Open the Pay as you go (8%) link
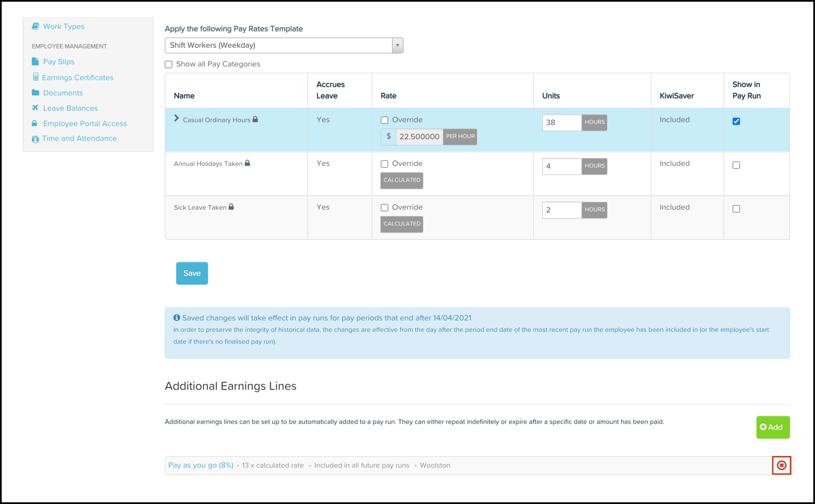Viewport: 815px width, 504px height. [201, 465]
